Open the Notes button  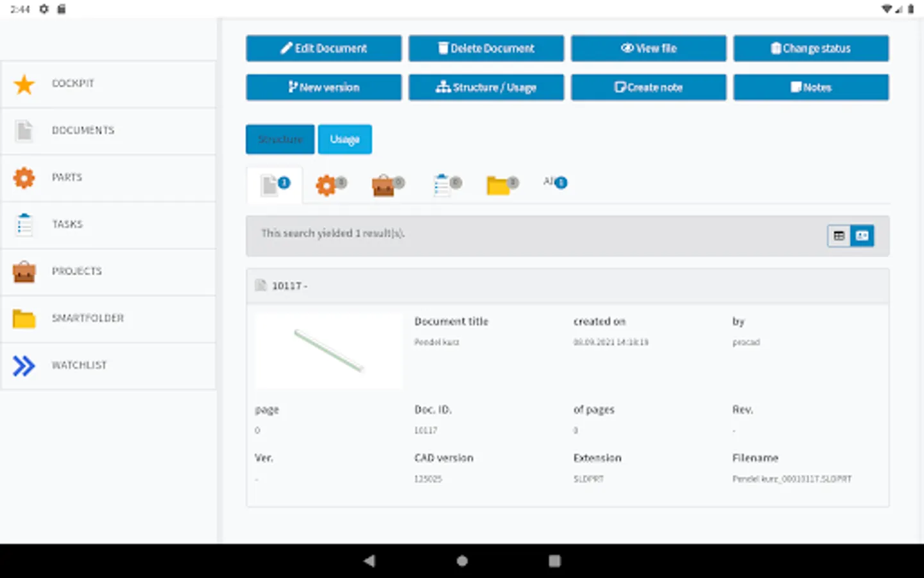click(x=811, y=87)
